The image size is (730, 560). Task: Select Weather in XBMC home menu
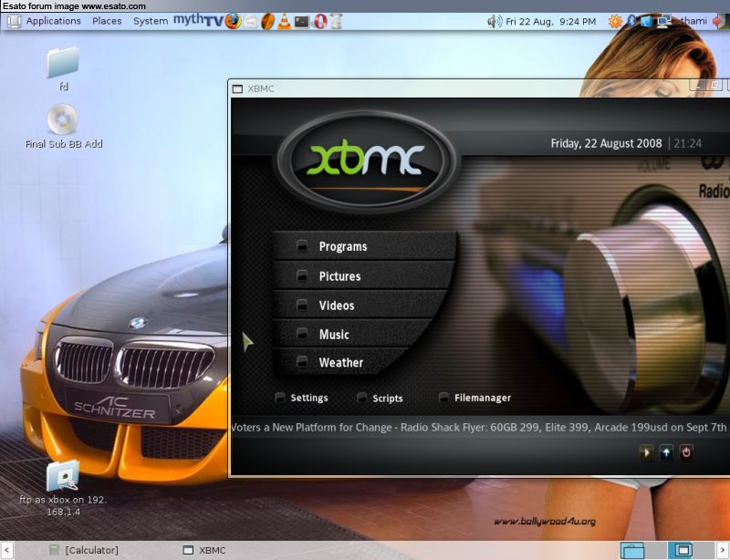342,362
